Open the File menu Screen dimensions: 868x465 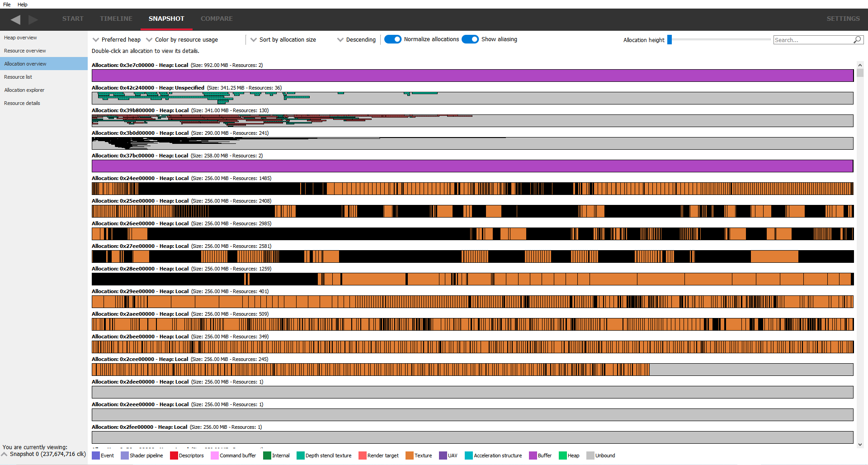[7, 5]
